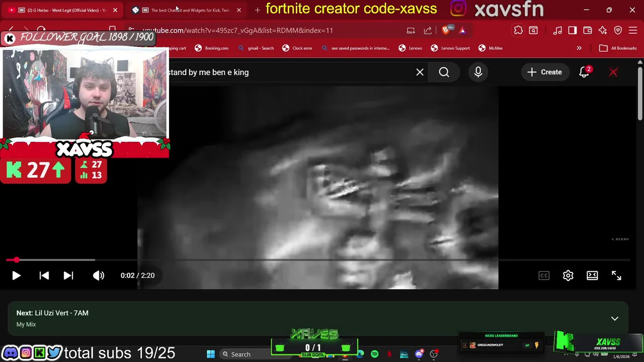Open the Brave Shields lion icon
Screen dimensions: 644x362
[x=446, y=30]
